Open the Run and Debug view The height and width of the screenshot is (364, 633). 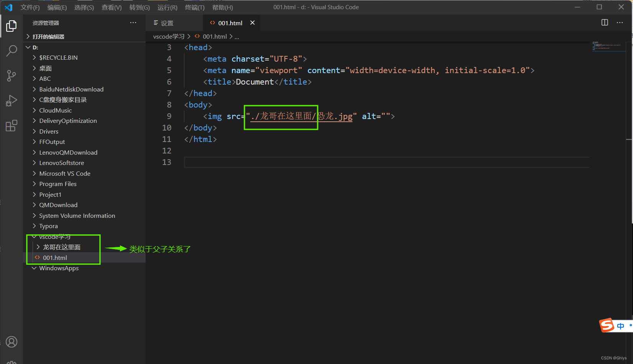[x=11, y=101]
